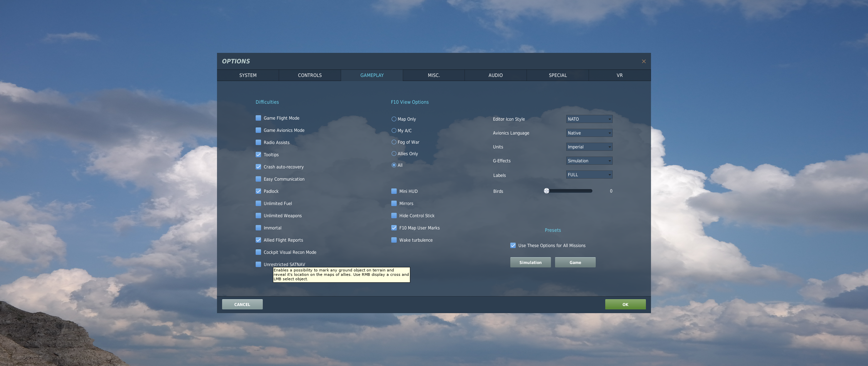Click the Birds slider handle
This screenshot has width=868, height=366.
click(x=546, y=191)
